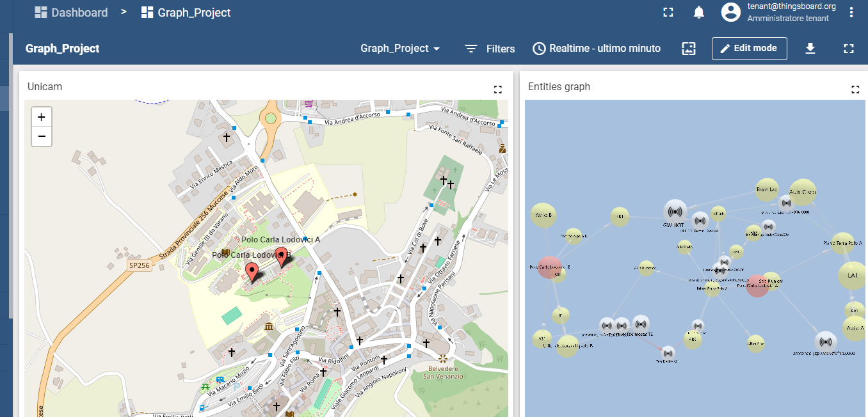868x417 pixels.
Task: Select the AA1 graph node
Action: click(855, 311)
